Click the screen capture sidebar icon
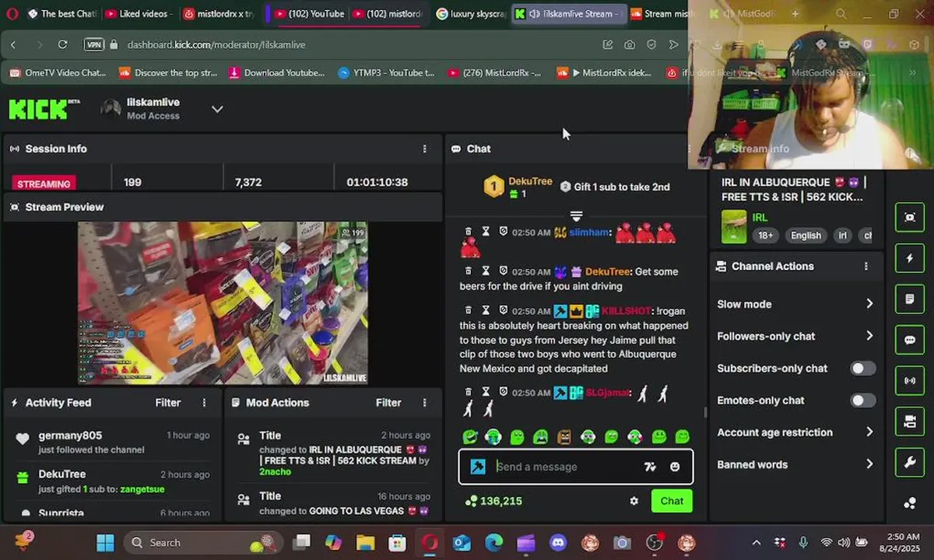 click(910, 218)
